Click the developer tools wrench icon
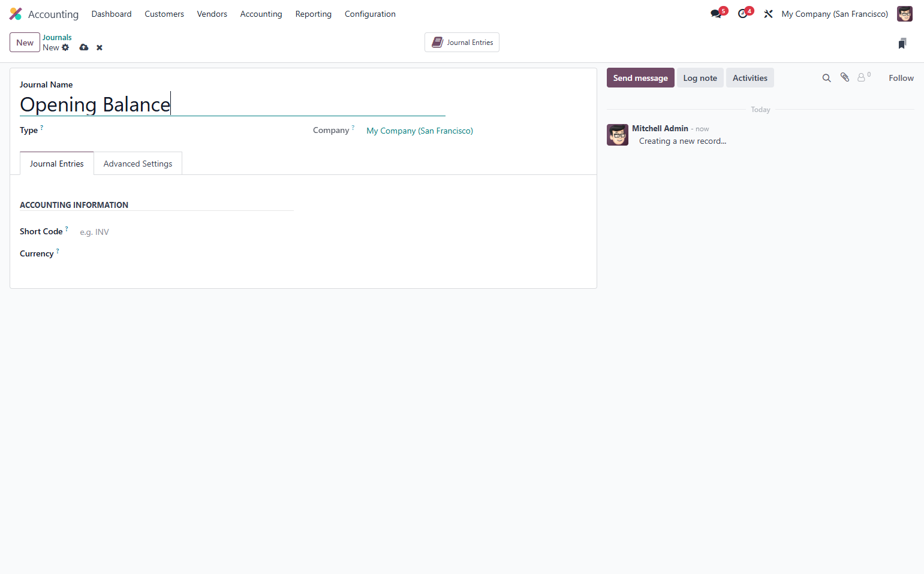The width and height of the screenshot is (924, 574). tap(768, 14)
